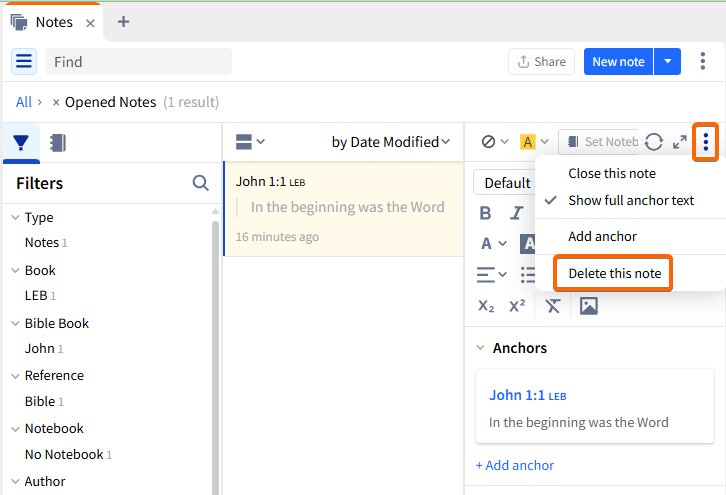Click the sync refresh icon

point(653,142)
